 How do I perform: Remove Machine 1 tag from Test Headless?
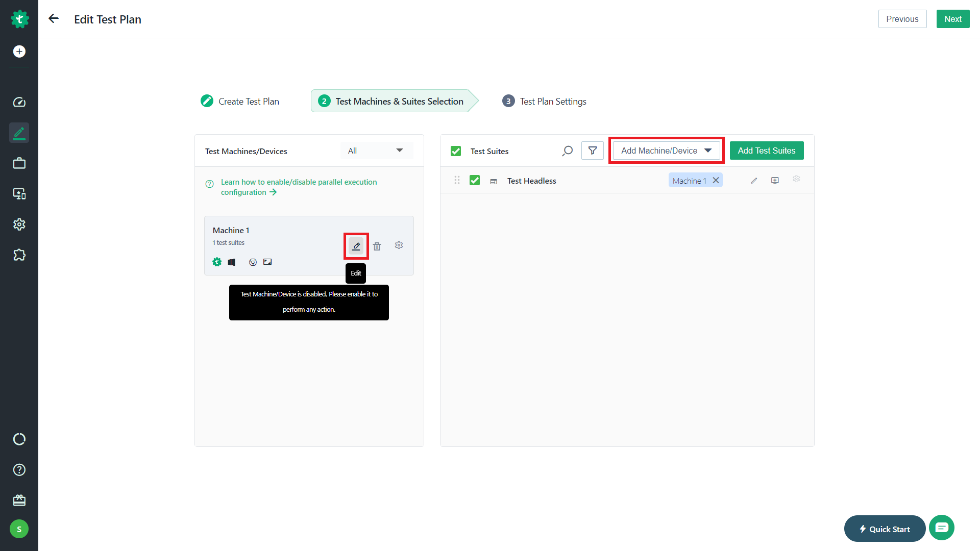[716, 180]
